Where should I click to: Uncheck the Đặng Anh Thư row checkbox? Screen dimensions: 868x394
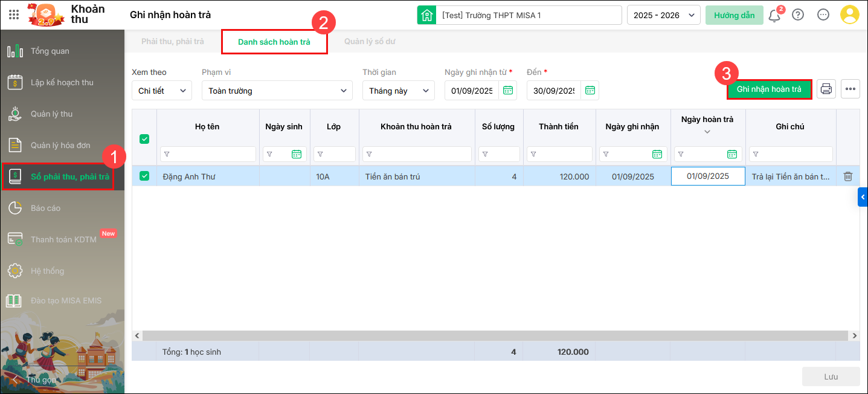tap(144, 176)
